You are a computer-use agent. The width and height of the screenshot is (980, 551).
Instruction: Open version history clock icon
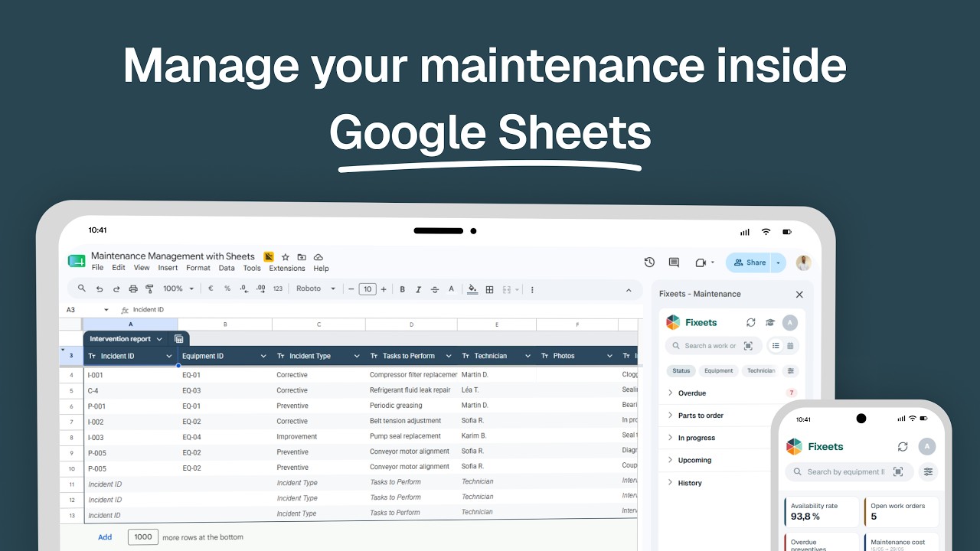coord(649,262)
